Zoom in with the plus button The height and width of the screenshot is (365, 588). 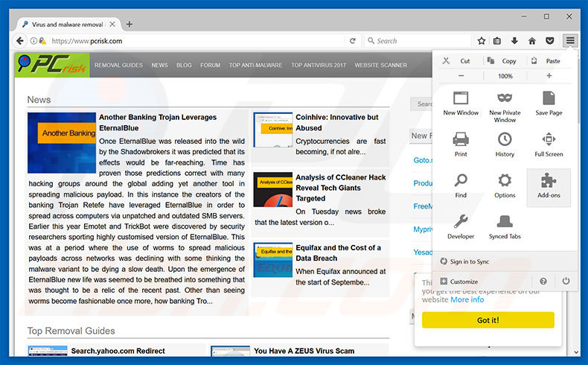click(x=549, y=76)
